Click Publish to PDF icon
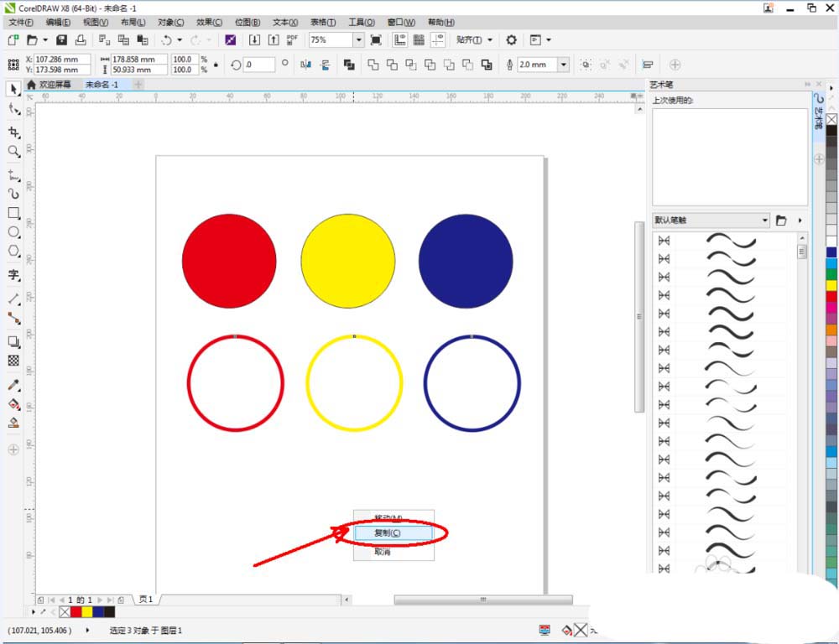Screen dimensions: 839x644 (292, 40)
